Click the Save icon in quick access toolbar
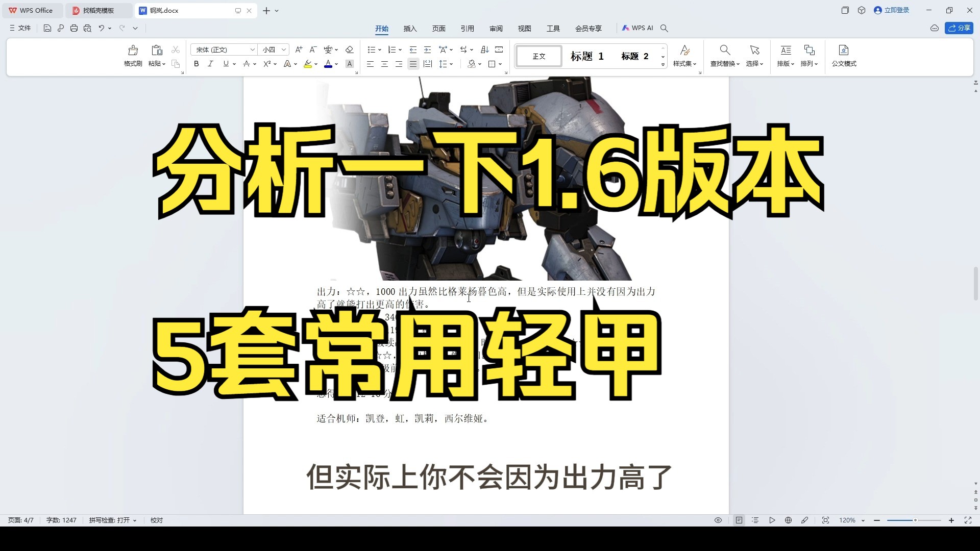This screenshot has width=980, height=551. click(x=47, y=28)
